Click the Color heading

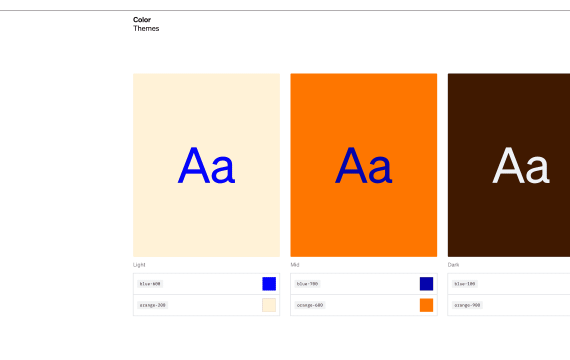tap(142, 20)
